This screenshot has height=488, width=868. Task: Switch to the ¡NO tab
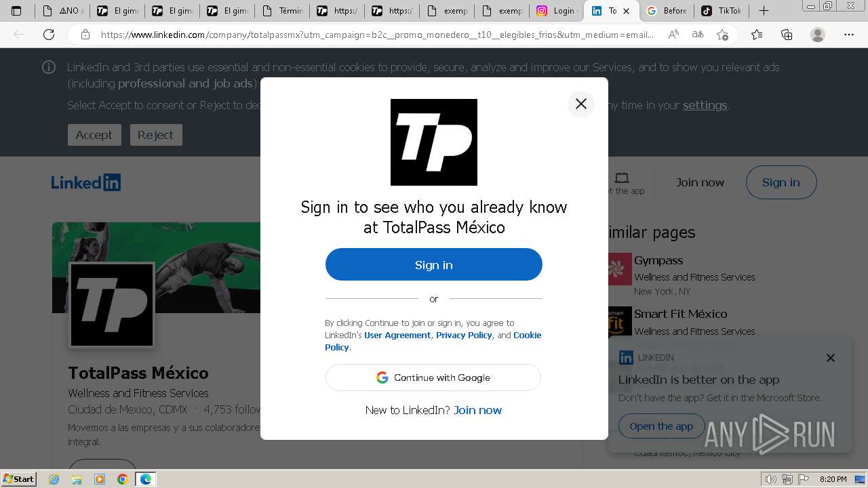[x=62, y=11]
